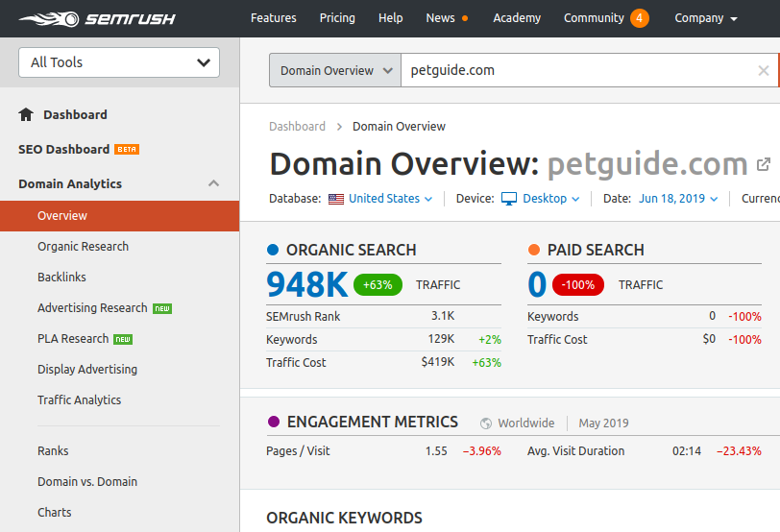The width and height of the screenshot is (780, 532).
Task: Open SEO Dashboard in sidebar
Action: (x=63, y=149)
